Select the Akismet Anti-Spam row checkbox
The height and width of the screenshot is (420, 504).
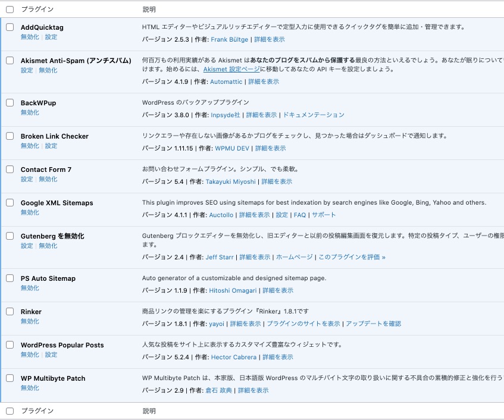[x=10, y=61]
